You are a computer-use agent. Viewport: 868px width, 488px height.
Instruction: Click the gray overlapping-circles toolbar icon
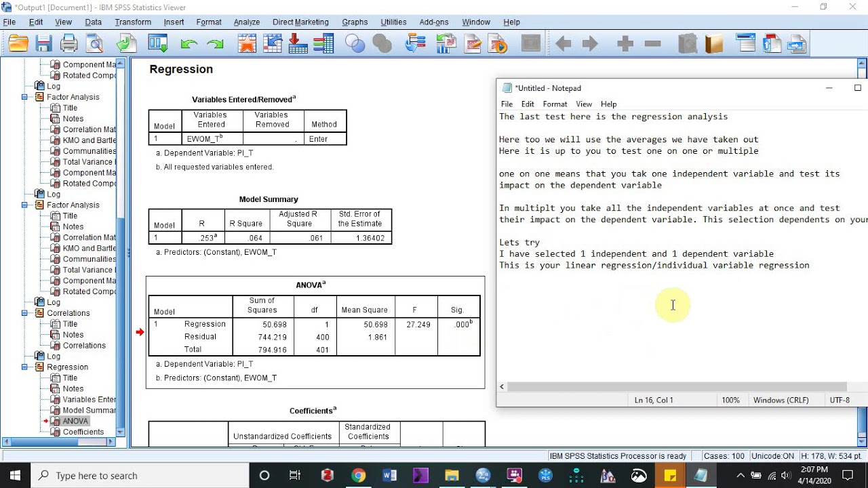(382, 45)
